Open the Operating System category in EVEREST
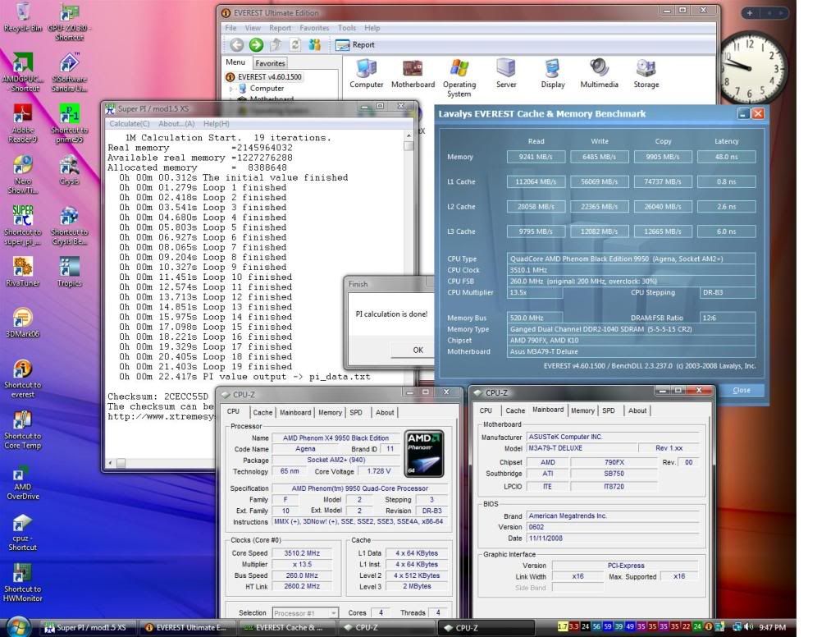The height and width of the screenshot is (637, 840). tap(459, 78)
